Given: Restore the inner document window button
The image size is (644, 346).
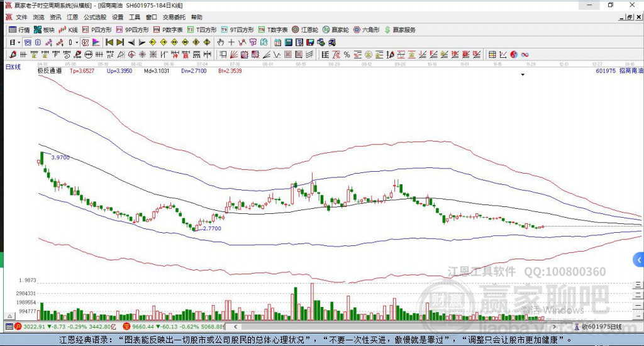Looking at the screenshot, I should tap(630, 17).
